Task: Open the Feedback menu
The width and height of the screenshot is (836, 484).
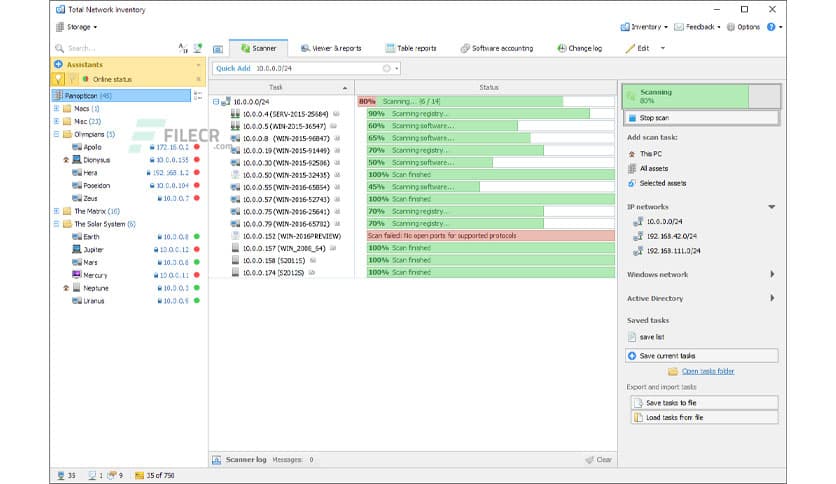Action: (x=697, y=27)
